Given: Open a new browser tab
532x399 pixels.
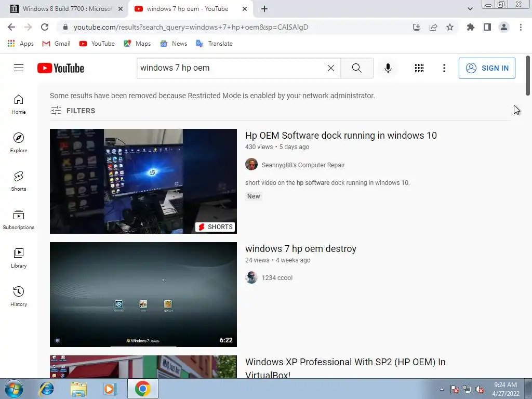Looking at the screenshot, I should [x=264, y=9].
